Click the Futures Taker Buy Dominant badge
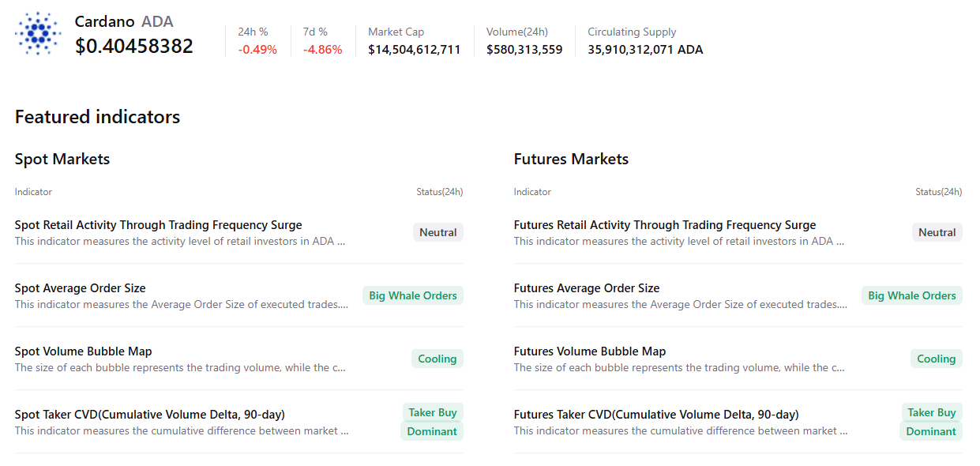Image resolution: width=980 pixels, height=466 pixels. (x=931, y=422)
